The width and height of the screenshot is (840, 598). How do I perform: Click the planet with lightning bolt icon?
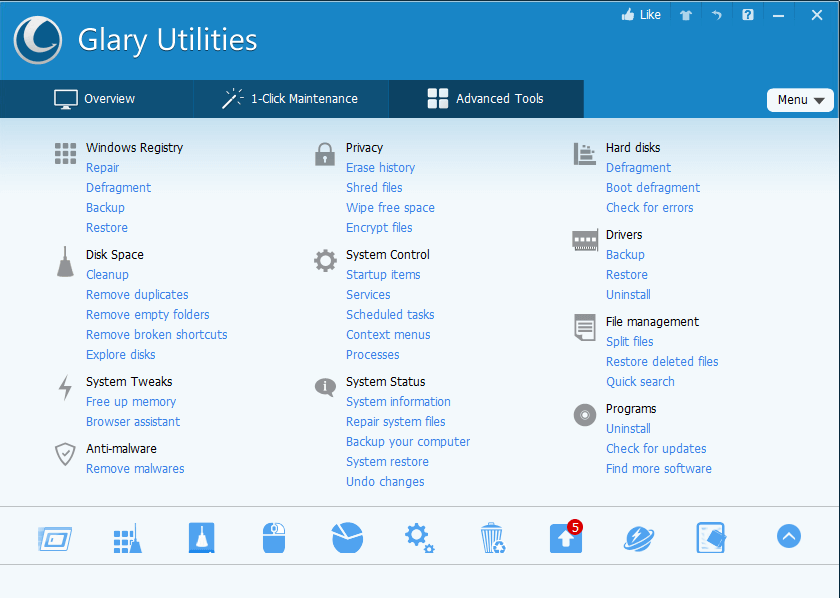coord(638,538)
